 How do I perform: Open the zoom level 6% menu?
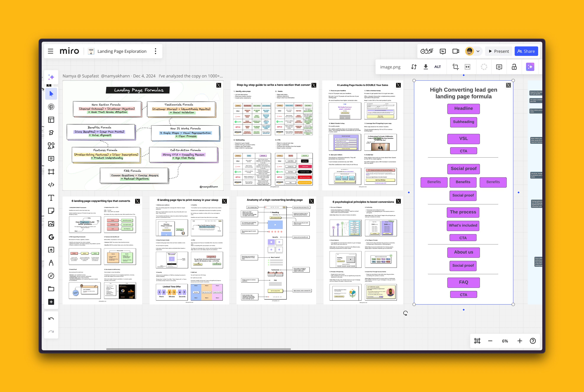505,341
